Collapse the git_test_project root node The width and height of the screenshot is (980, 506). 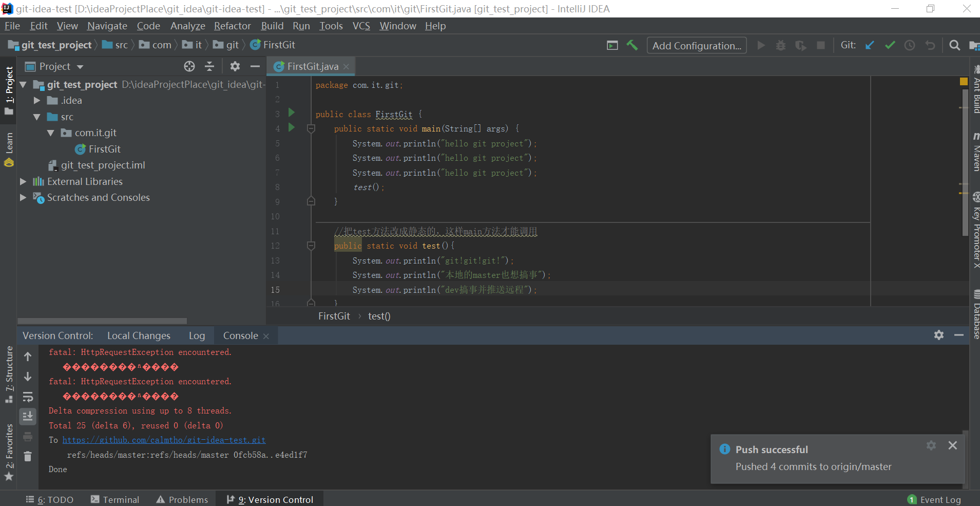23,84
